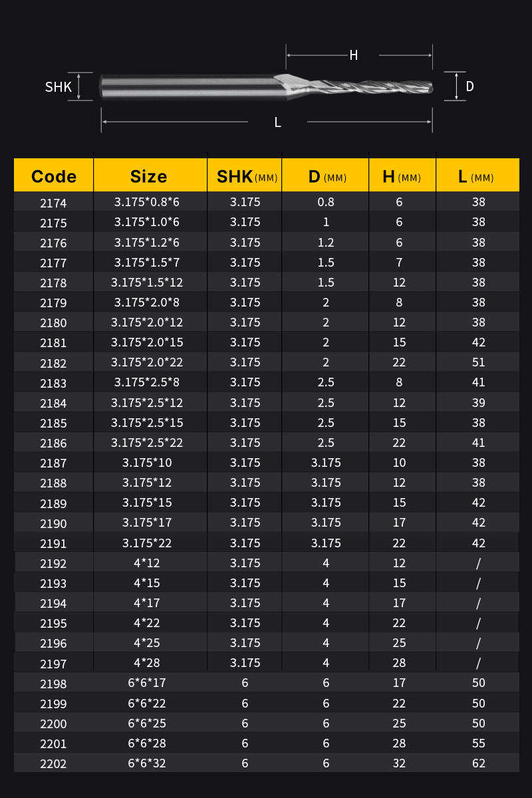Select code cell 2189
The height and width of the screenshot is (798, 532).
coord(53,503)
